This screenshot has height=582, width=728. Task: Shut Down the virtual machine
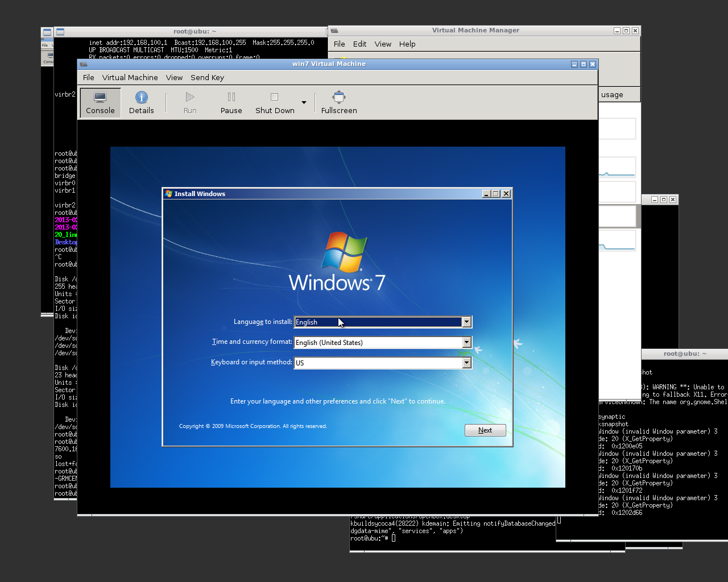pyautogui.click(x=275, y=103)
